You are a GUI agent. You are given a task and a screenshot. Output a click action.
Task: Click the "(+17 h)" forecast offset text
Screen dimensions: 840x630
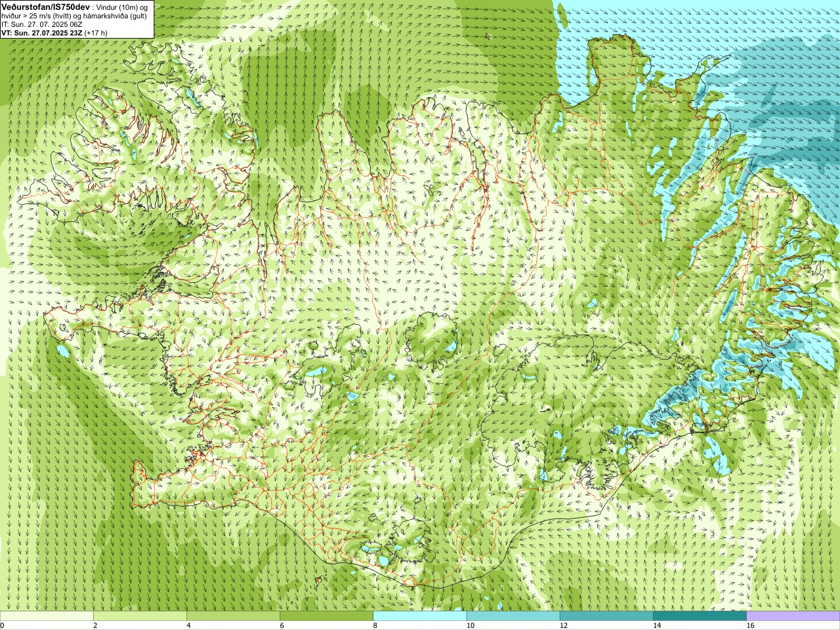[96, 33]
